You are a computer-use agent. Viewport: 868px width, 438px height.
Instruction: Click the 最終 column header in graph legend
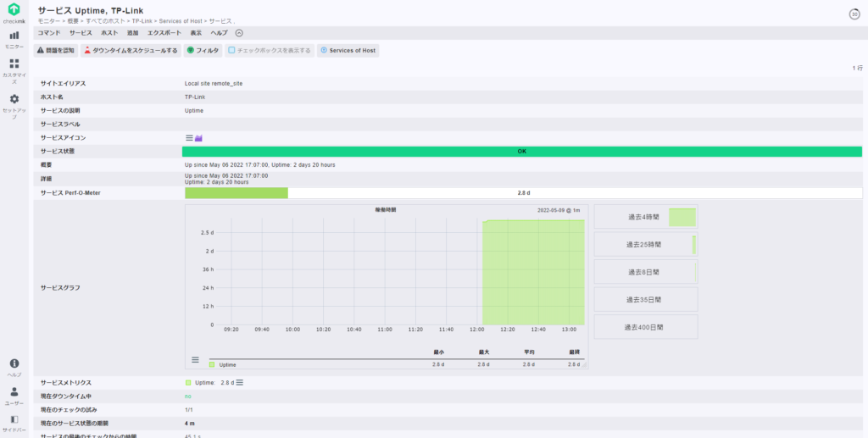[x=574, y=352]
